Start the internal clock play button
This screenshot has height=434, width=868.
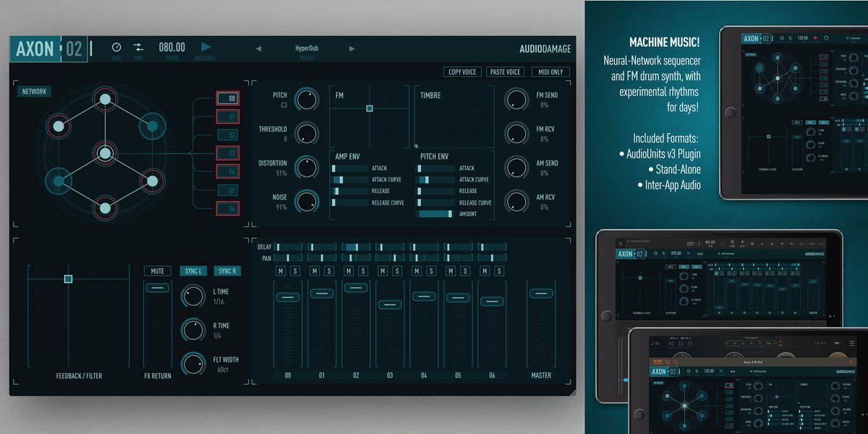click(206, 46)
